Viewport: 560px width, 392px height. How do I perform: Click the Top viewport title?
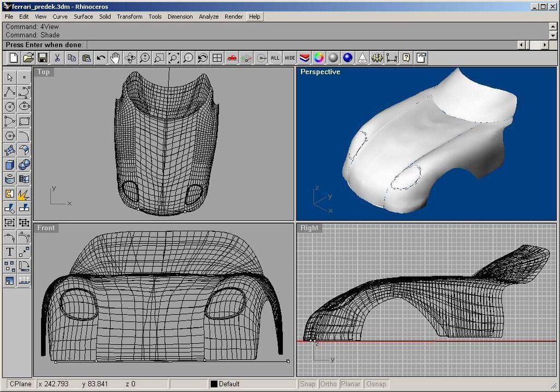(x=44, y=72)
